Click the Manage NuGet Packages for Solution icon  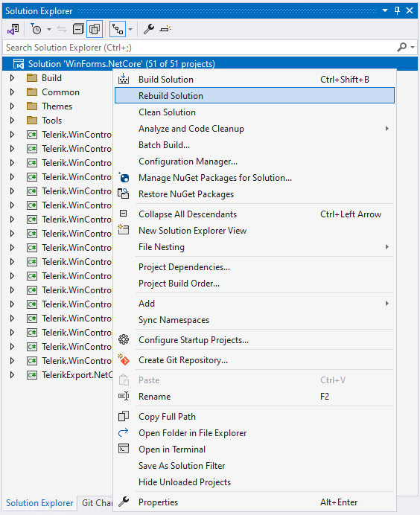tap(124, 178)
